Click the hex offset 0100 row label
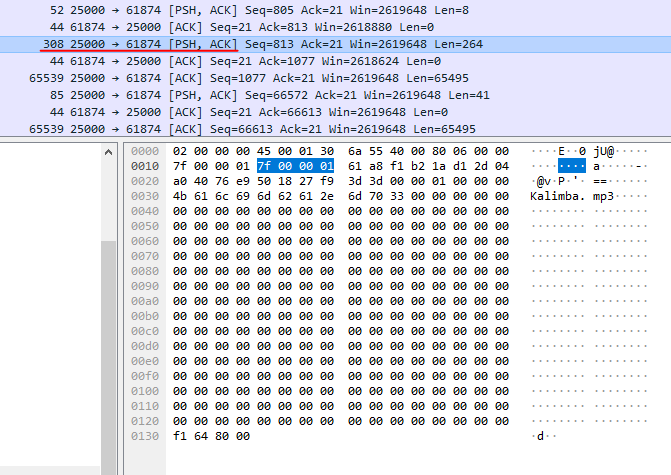 145,391
